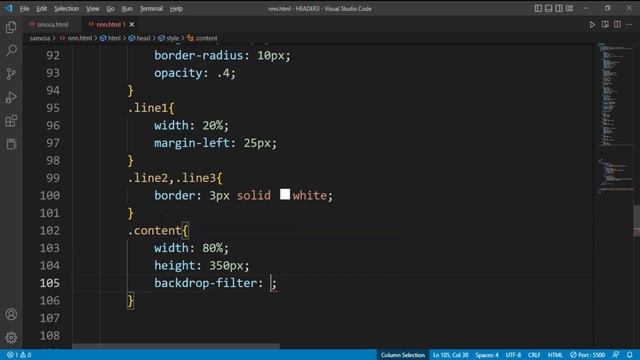640x360 pixels.
Task: Click the 'width: 80%;' line
Action: [x=191, y=248]
